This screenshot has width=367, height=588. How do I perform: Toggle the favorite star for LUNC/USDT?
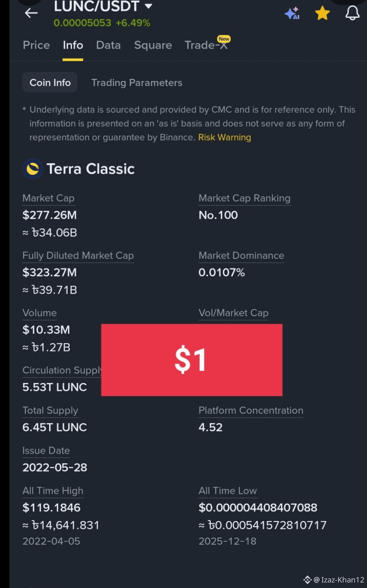coord(322,13)
